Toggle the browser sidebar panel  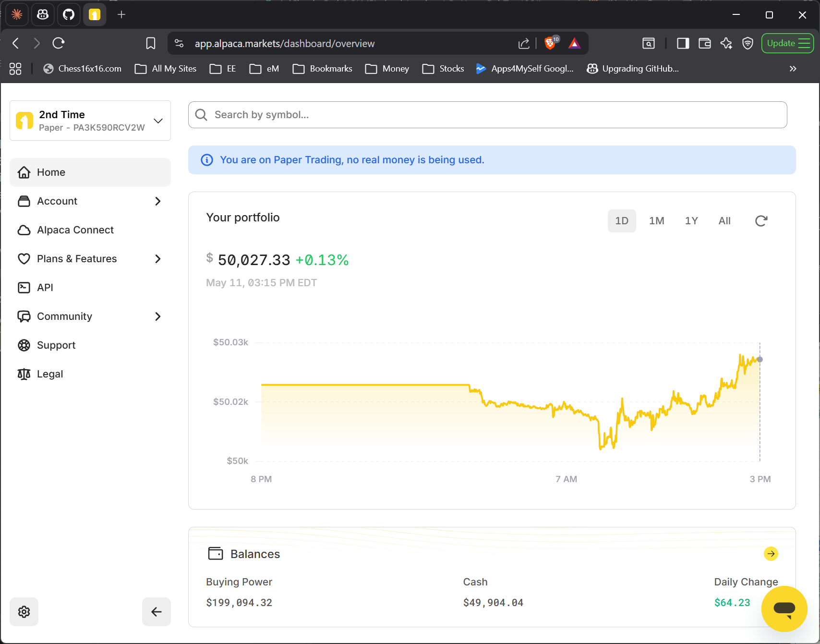[683, 43]
